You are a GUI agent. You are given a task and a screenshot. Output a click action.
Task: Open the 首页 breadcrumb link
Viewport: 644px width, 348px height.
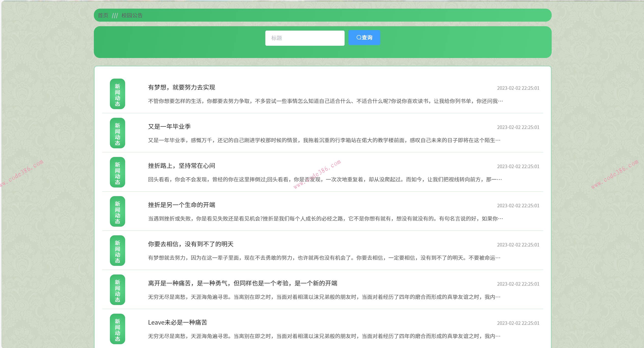pos(103,15)
